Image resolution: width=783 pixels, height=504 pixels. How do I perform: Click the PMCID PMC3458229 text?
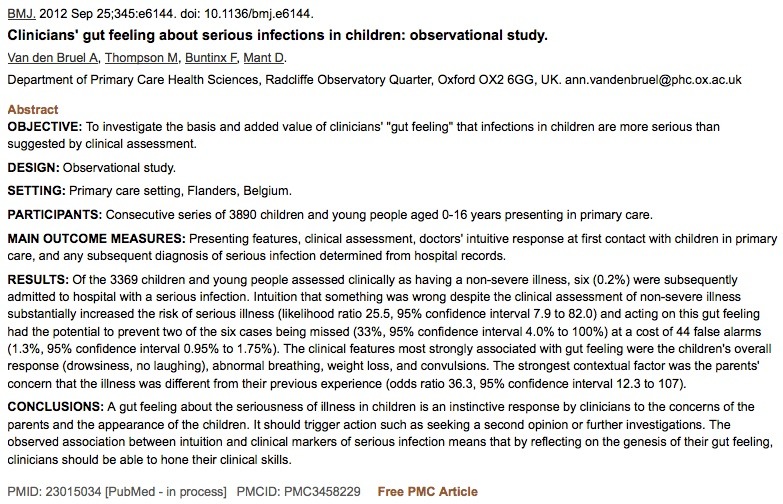click(x=299, y=492)
